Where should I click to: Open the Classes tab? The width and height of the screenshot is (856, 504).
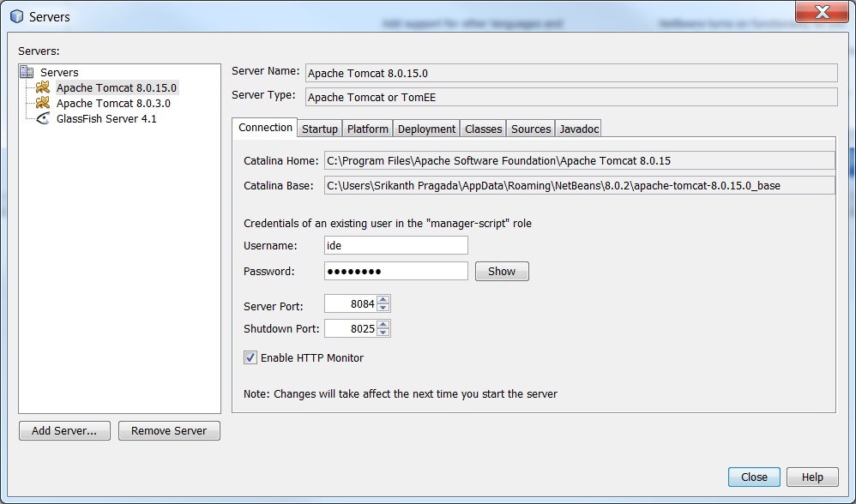click(483, 129)
